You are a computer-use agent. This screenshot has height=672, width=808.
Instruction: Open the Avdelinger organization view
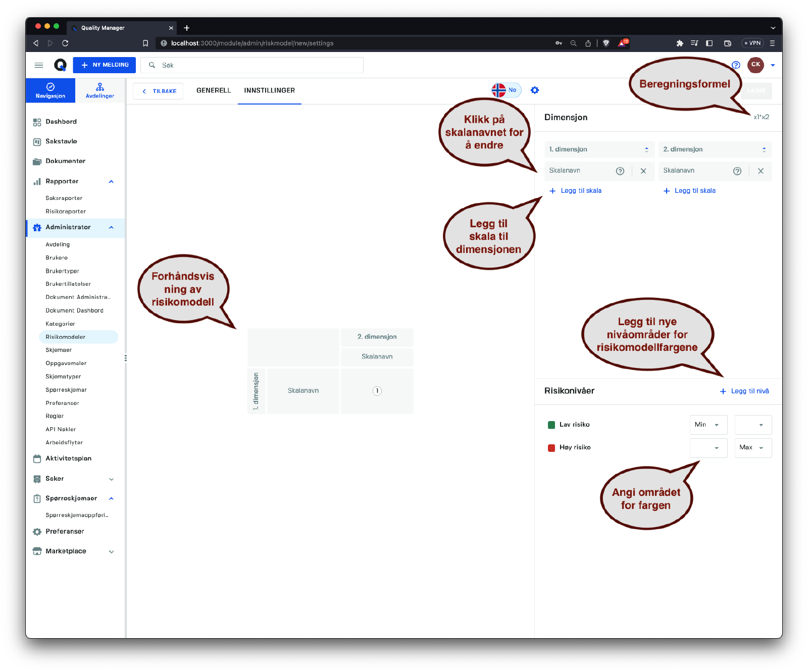coord(100,90)
